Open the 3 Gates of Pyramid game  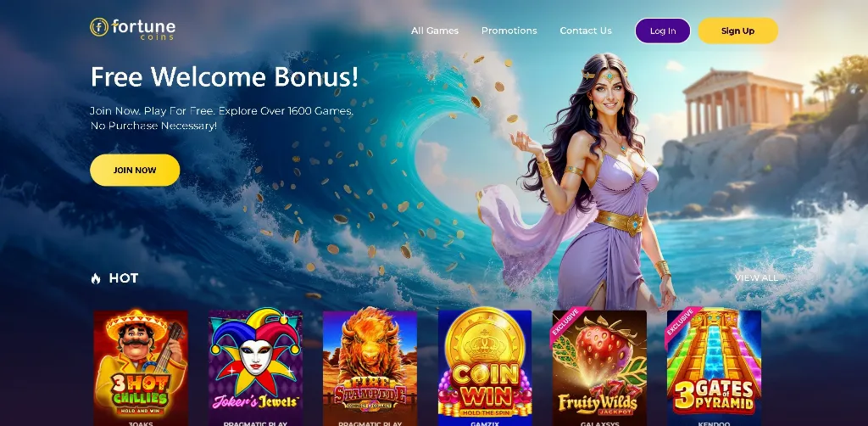[714, 367]
